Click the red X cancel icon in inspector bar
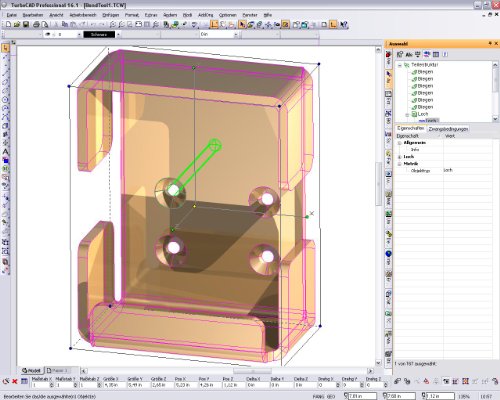Screen dimensions: 500x400 (15, 381)
